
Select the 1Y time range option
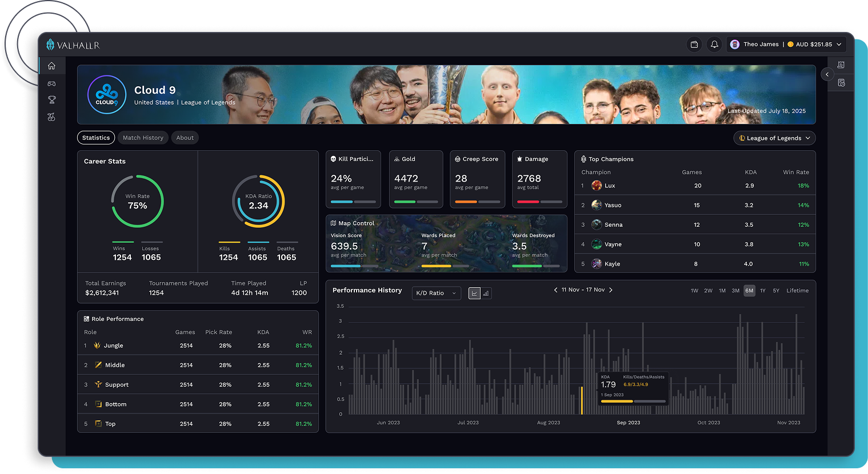[x=762, y=290]
